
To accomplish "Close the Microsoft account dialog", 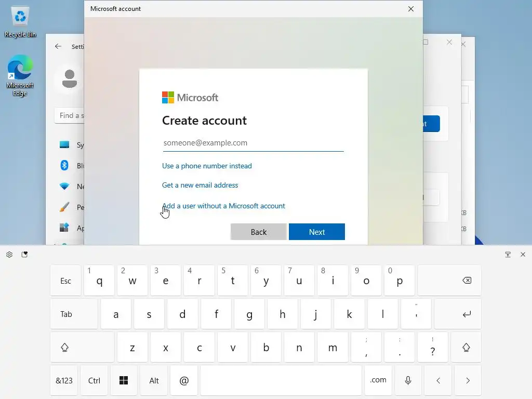I will [x=411, y=9].
